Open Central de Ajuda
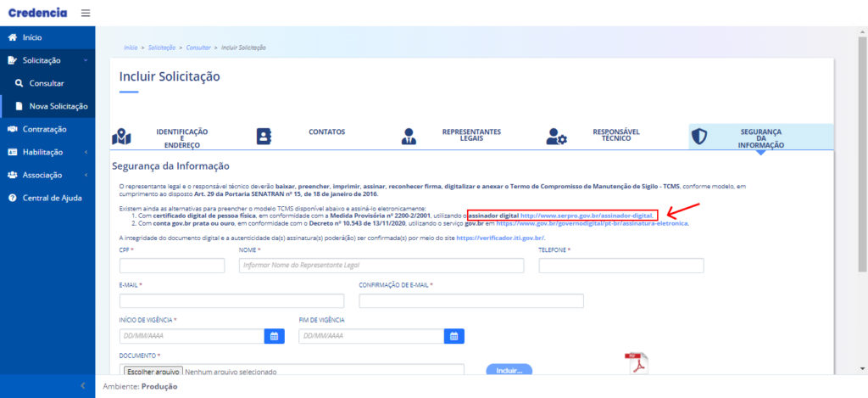868x398 pixels. pyautogui.click(x=47, y=198)
